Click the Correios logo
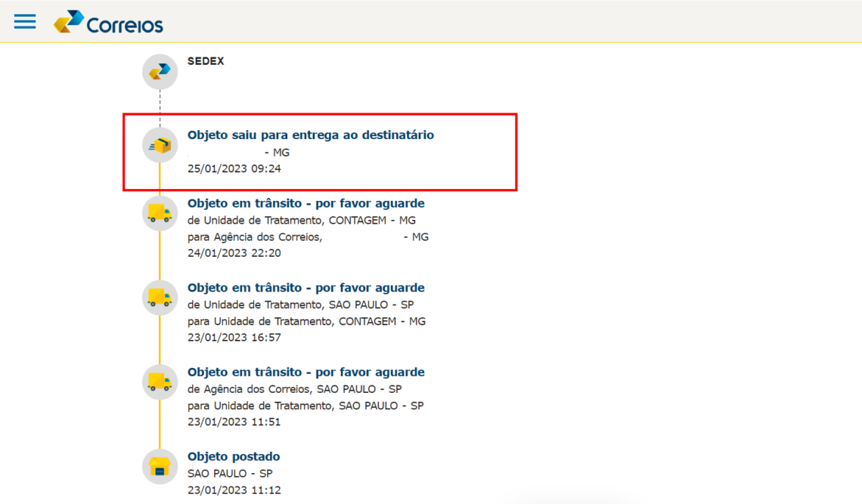 pos(109,23)
